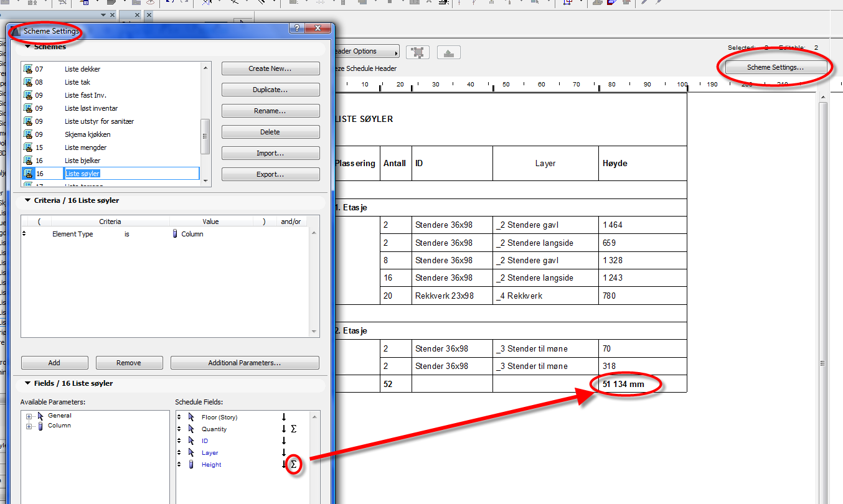This screenshot has height=504, width=843.
Task: Click the column icon beside Height field
Action: point(192,465)
